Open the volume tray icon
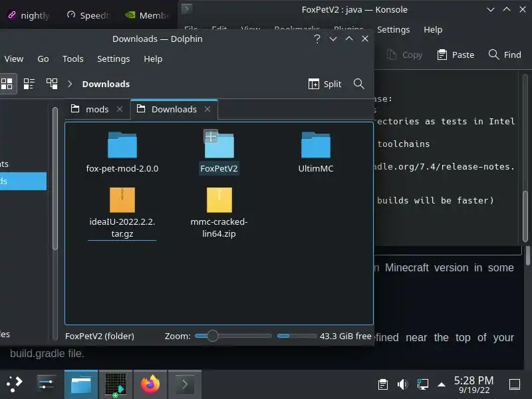532x399 pixels. [x=403, y=384]
